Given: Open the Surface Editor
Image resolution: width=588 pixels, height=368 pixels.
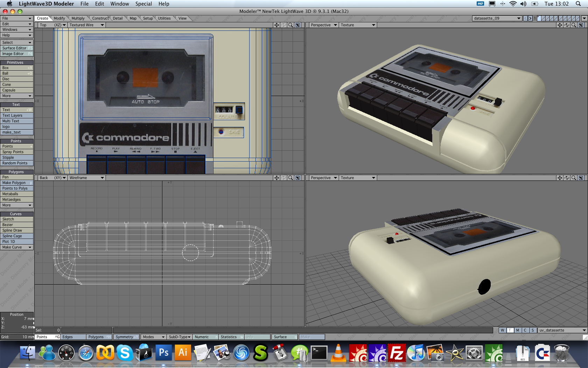Looking at the screenshot, I should [x=17, y=48].
